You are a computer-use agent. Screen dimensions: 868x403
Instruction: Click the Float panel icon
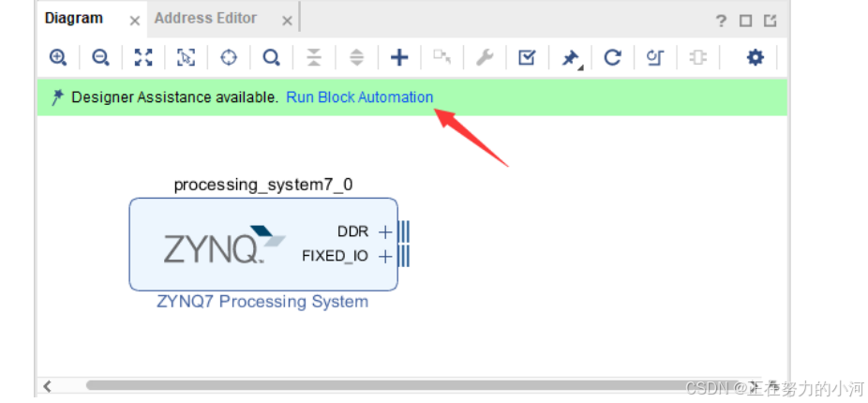coord(771,21)
